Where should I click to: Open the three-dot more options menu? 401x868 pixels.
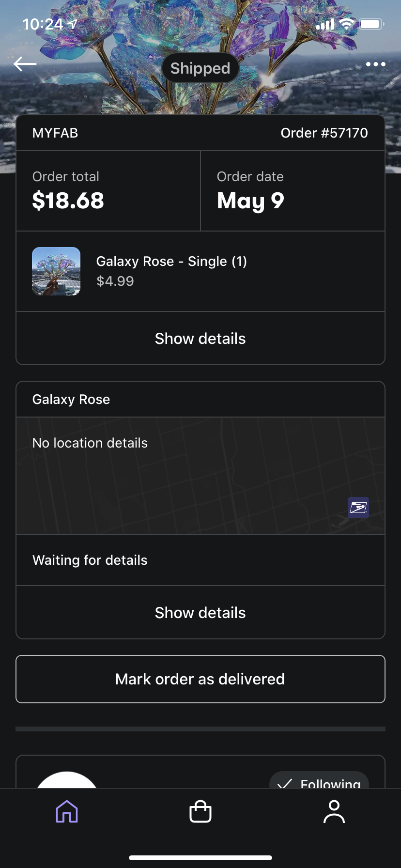pos(375,64)
